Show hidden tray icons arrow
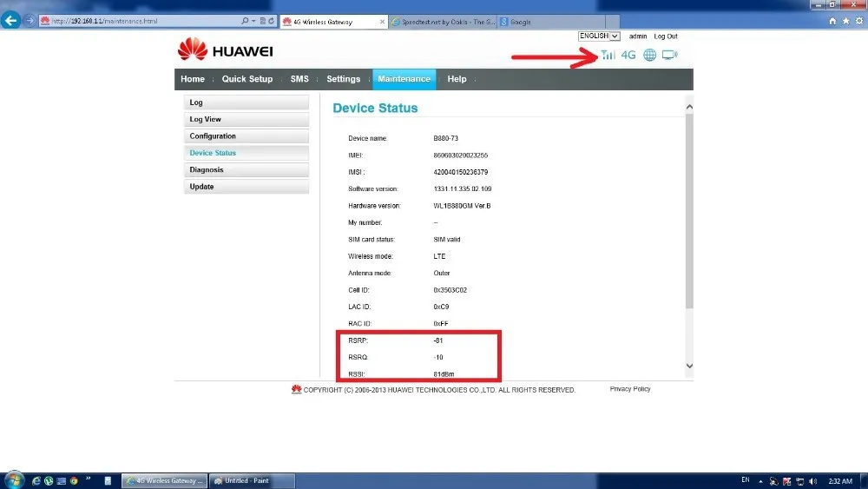The width and height of the screenshot is (868, 489). point(760,481)
